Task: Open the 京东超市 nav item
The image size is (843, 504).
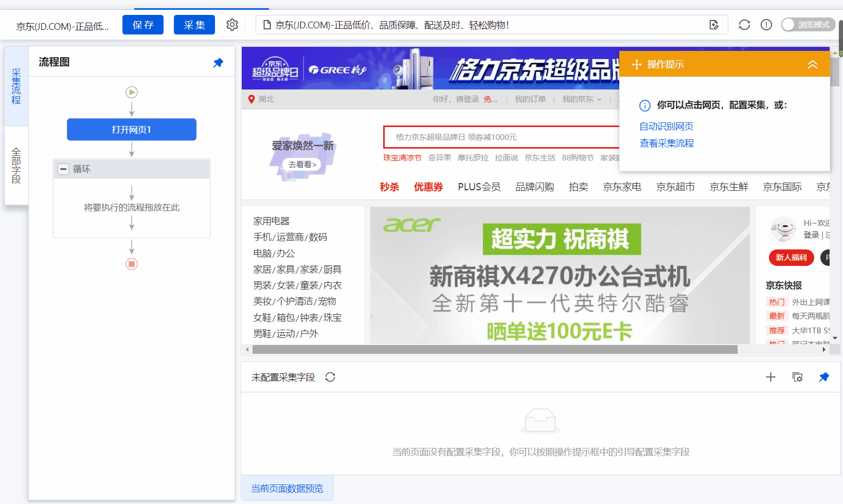Action: pyautogui.click(x=675, y=187)
